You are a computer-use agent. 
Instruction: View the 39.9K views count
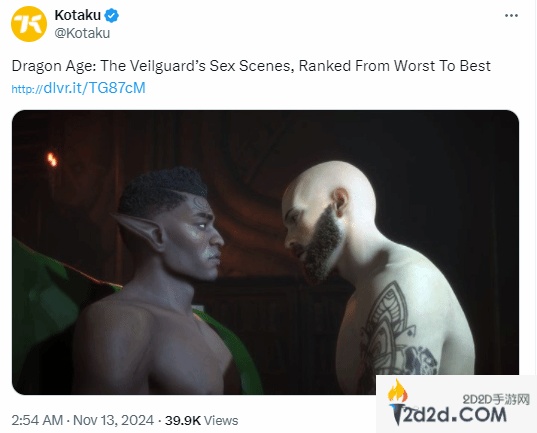coord(183,421)
